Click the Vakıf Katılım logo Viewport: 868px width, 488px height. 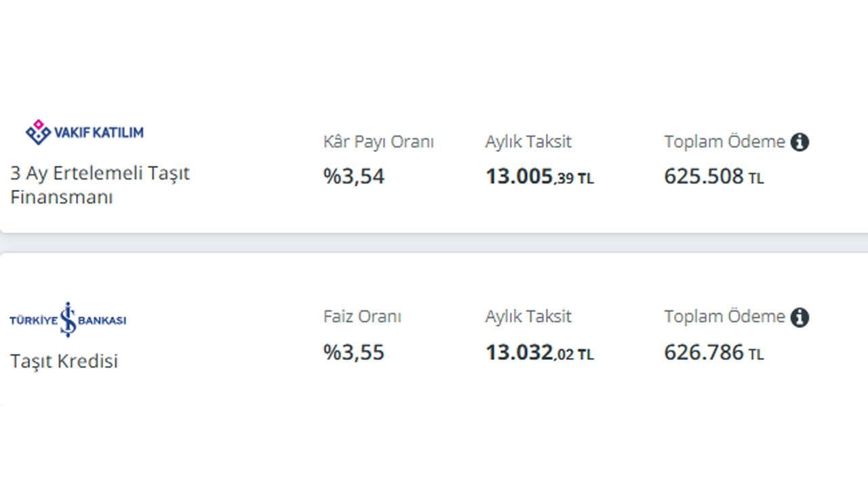click(x=84, y=131)
